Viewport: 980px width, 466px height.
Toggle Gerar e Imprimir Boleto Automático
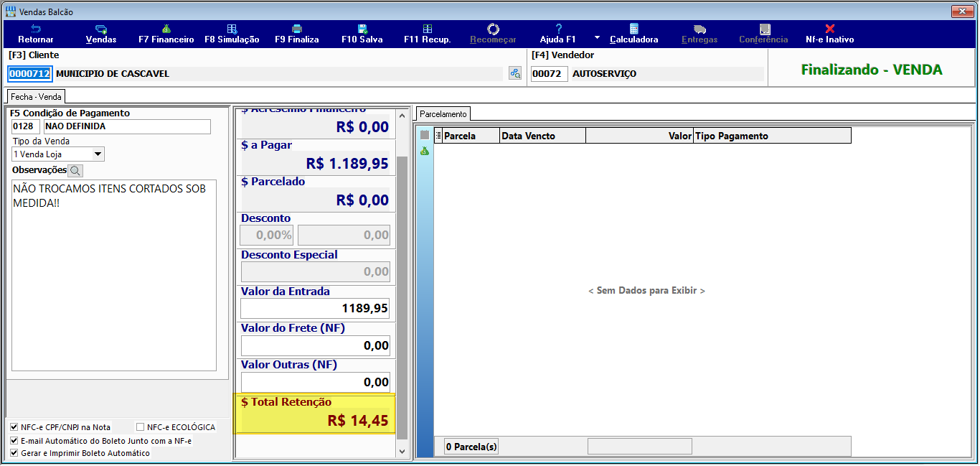[14, 453]
